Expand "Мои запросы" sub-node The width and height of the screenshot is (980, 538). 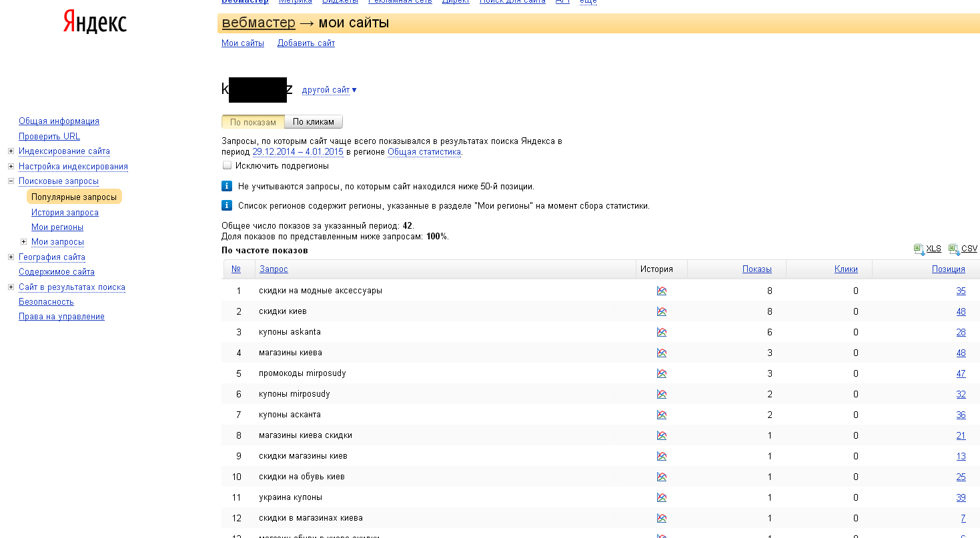tap(23, 241)
